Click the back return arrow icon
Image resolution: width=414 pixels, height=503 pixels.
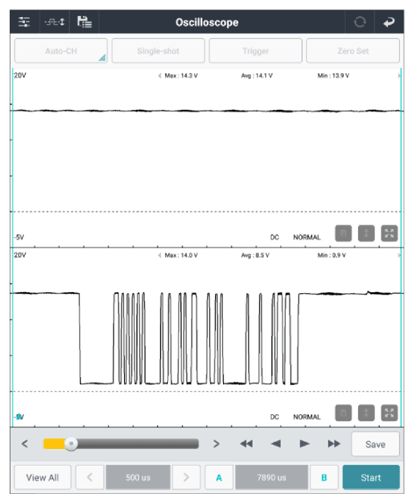click(389, 22)
